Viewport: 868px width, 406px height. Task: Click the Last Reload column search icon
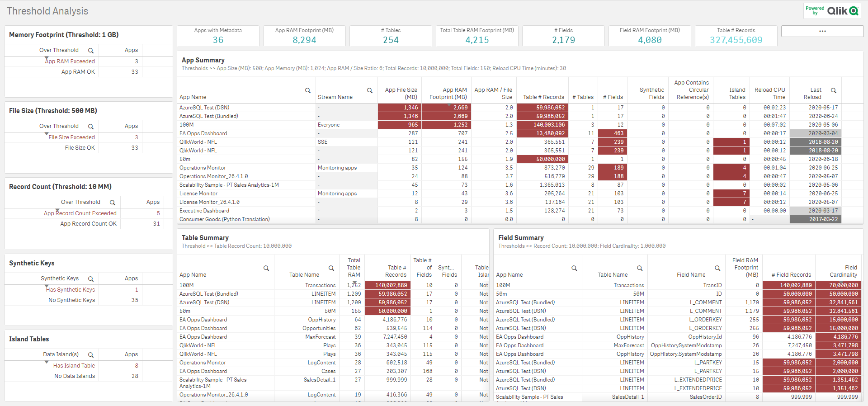coord(834,90)
